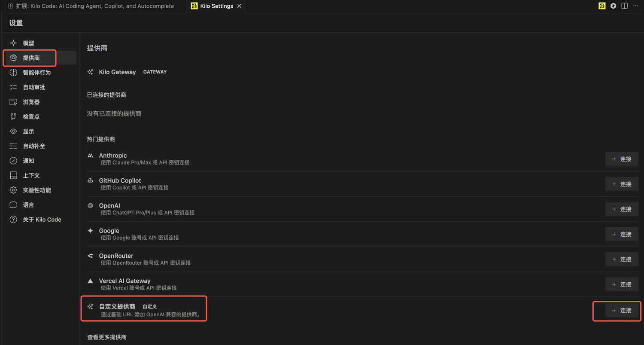Click the git branch icon for 检查点
The image size is (644, 345).
point(13,116)
